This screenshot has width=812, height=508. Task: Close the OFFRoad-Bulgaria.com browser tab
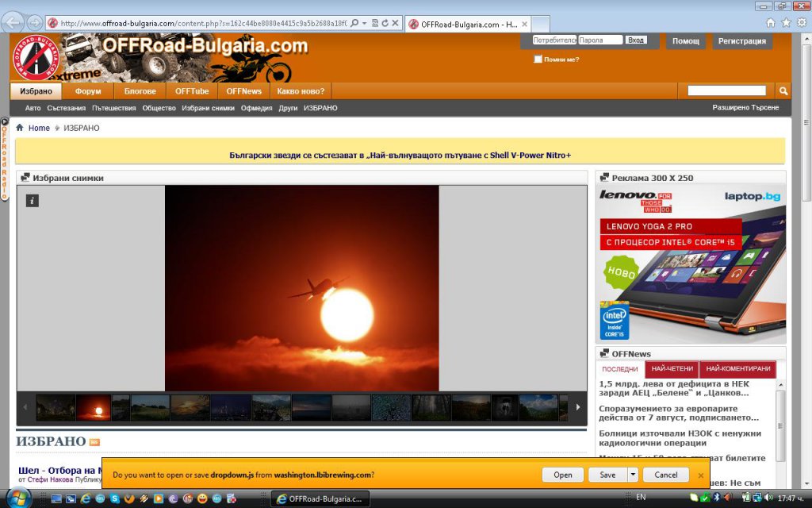pyautogui.click(x=525, y=24)
